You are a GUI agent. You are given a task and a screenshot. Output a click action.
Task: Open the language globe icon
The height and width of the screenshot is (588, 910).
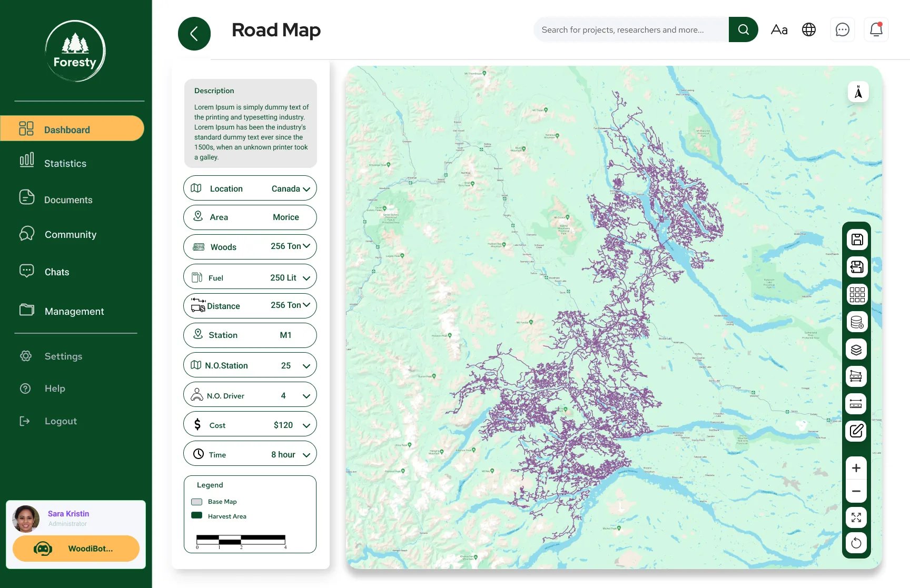[x=809, y=29]
